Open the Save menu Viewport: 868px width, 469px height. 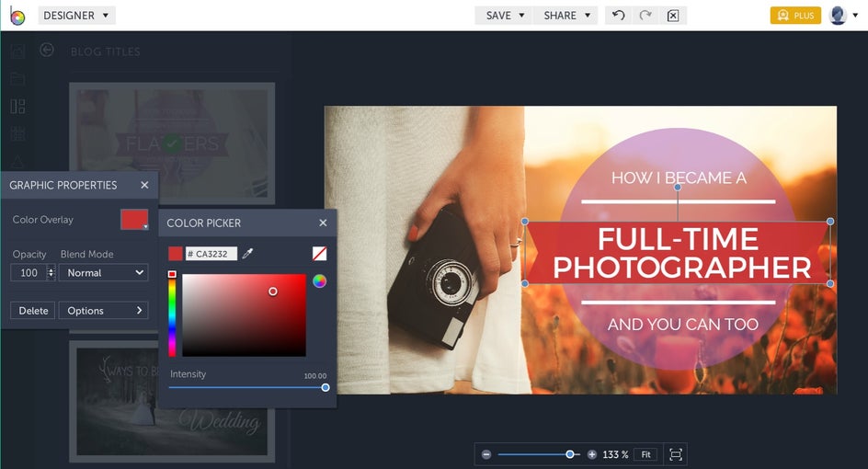(505, 16)
